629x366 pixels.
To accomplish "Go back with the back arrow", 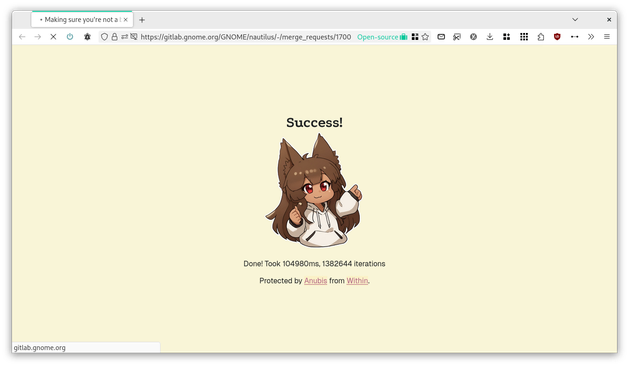I will coord(22,37).
